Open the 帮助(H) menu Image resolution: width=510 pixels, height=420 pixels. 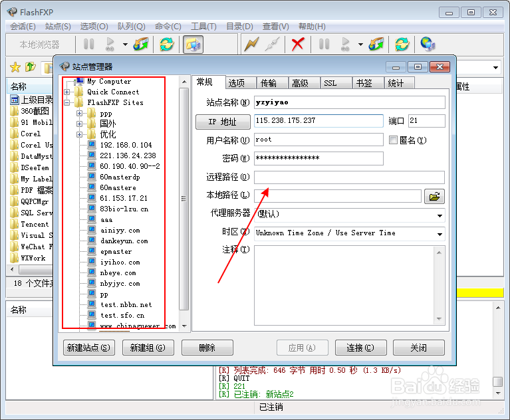(x=312, y=27)
